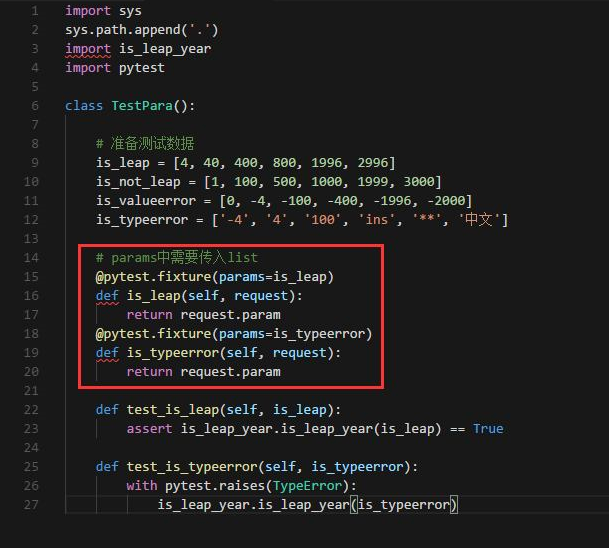Click 'request.param' on line 17
The height and width of the screenshot is (548, 609).
(231, 315)
